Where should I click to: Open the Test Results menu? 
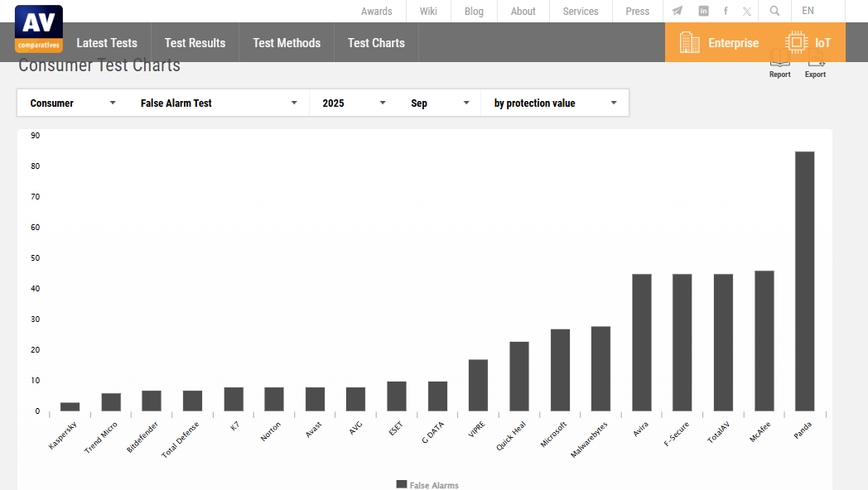195,42
